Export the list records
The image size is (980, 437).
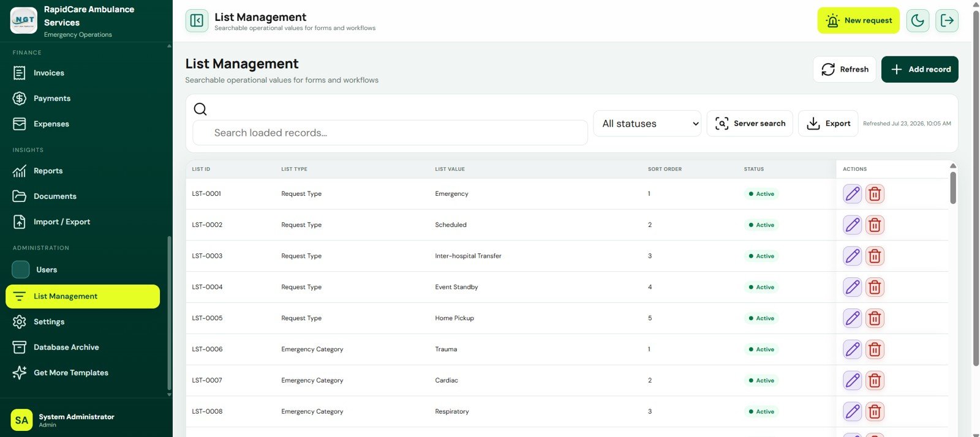click(828, 124)
